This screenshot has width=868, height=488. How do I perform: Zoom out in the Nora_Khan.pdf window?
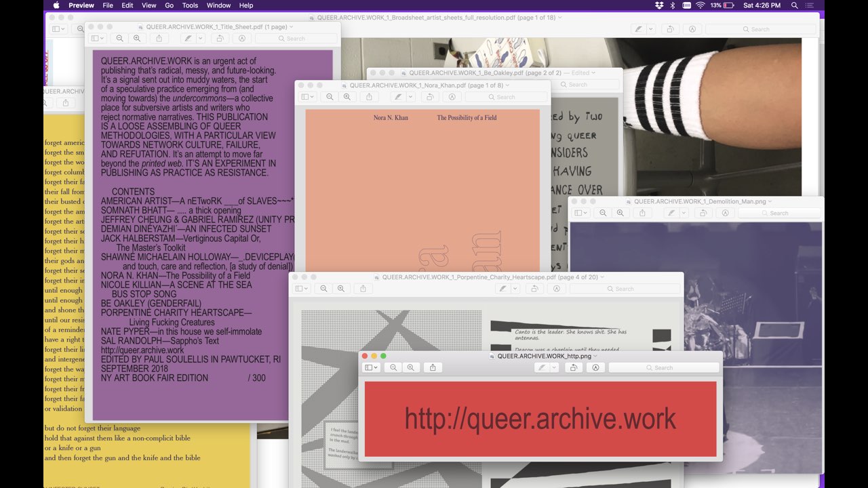330,97
